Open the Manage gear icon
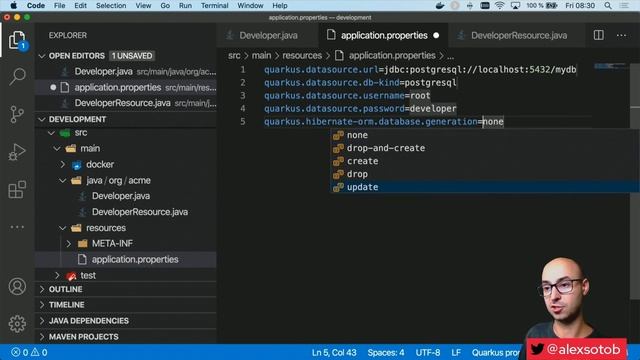Image resolution: width=640 pixels, height=360 pixels. [x=17, y=324]
